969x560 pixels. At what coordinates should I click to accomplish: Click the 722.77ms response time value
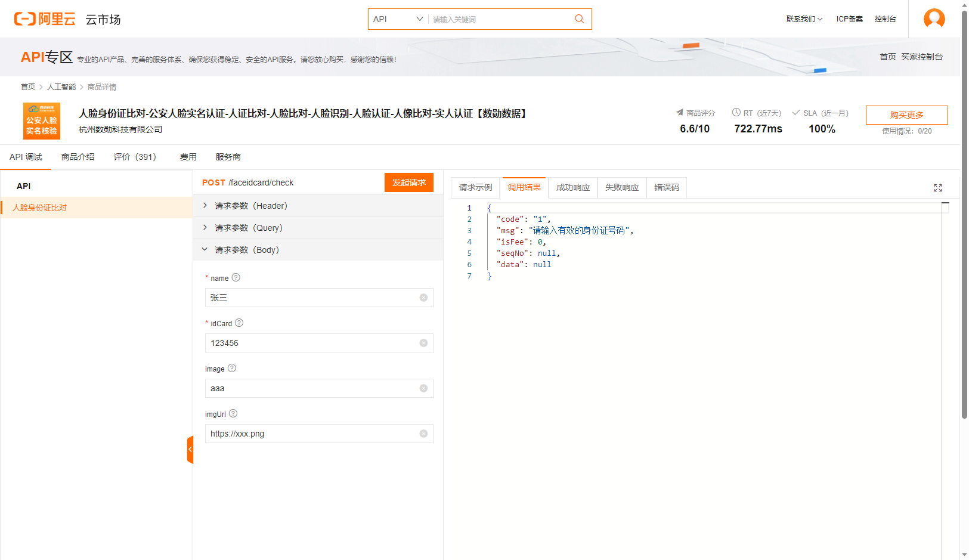tap(758, 129)
